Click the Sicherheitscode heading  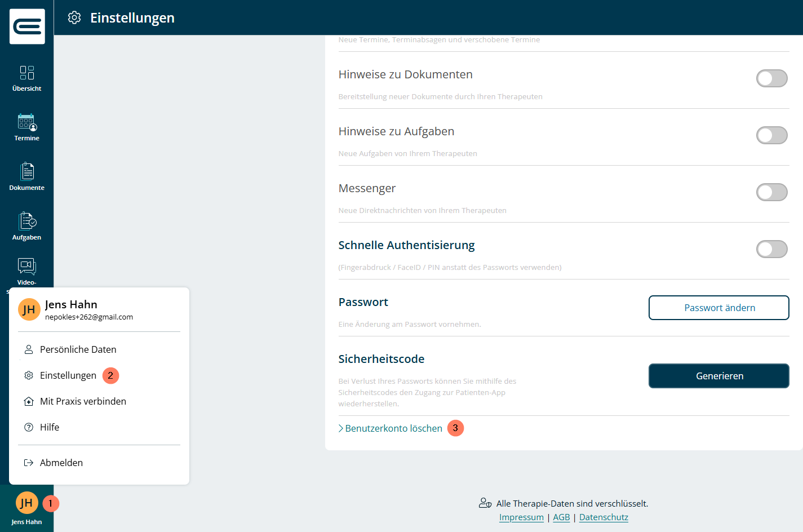pos(381,359)
